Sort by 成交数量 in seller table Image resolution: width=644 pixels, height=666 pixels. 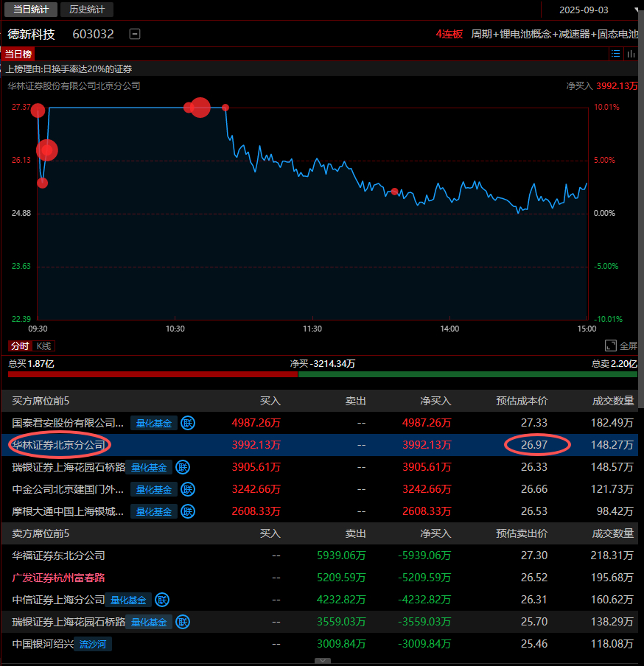[613, 533]
